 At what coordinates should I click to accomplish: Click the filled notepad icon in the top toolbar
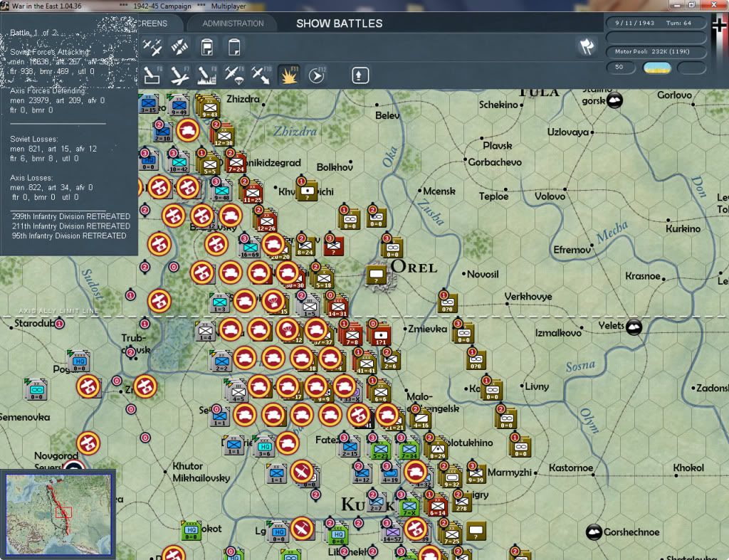click(207, 47)
